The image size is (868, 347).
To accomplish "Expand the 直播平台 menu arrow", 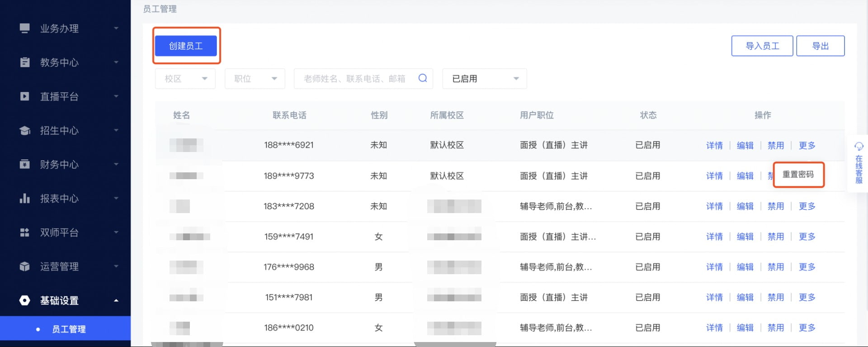I will pos(116,96).
